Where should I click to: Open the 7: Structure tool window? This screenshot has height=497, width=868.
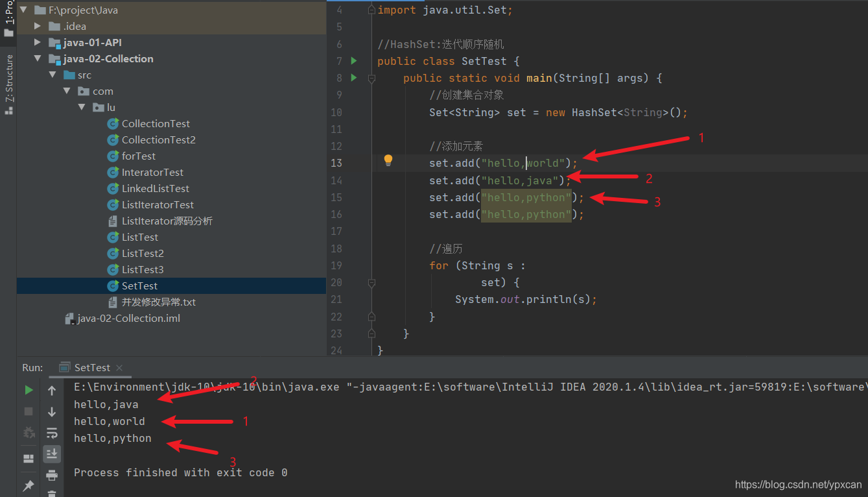click(8, 78)
